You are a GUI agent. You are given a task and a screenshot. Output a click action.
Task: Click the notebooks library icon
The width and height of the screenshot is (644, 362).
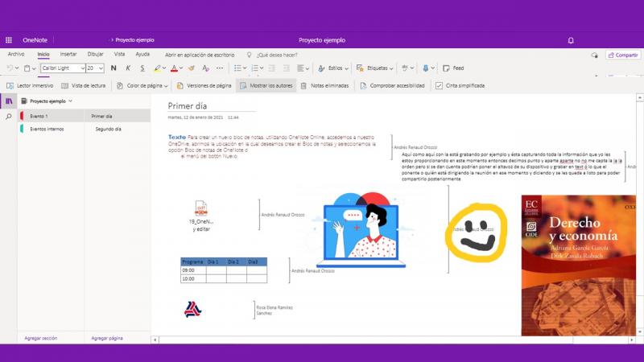[x=9, y=101]
